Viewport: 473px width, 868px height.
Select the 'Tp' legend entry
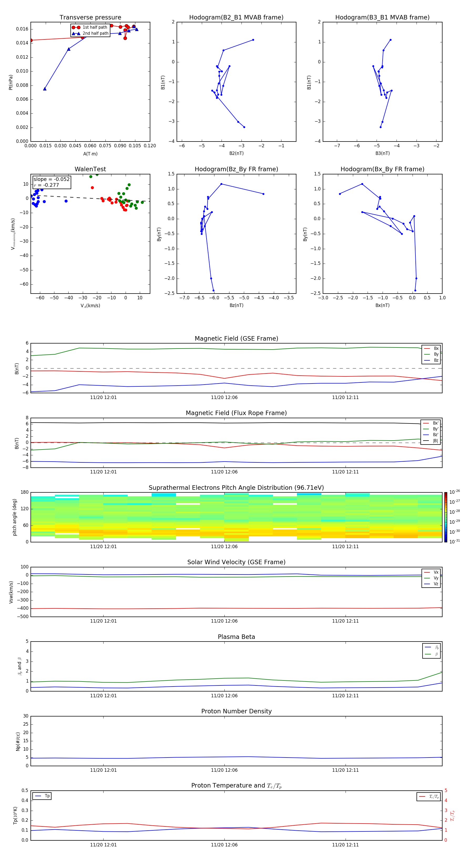coord(42,796)
